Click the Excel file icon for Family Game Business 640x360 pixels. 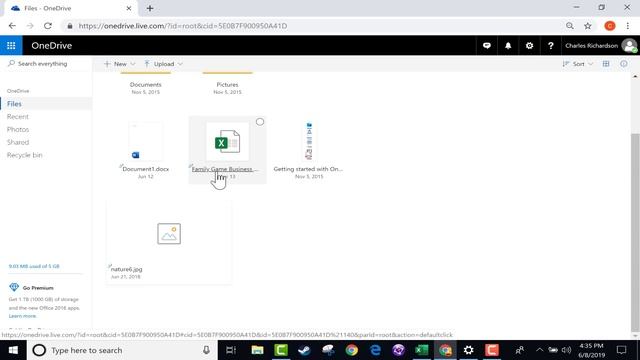(227, 142)
